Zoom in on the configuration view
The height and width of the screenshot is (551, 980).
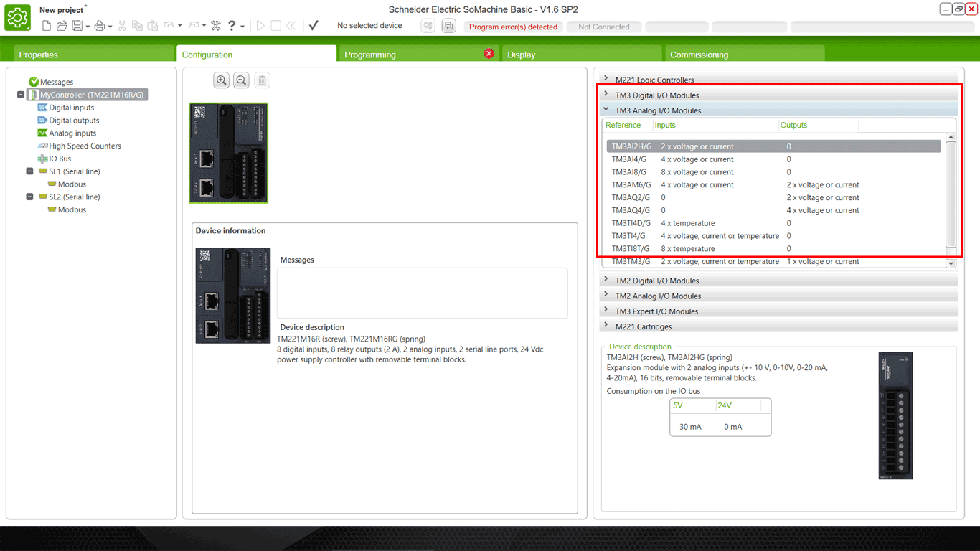coord(222,80)
